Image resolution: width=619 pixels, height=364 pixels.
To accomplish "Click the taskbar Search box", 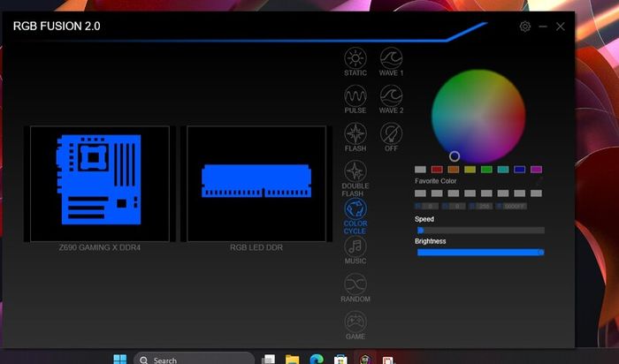I will coord(194,359).
